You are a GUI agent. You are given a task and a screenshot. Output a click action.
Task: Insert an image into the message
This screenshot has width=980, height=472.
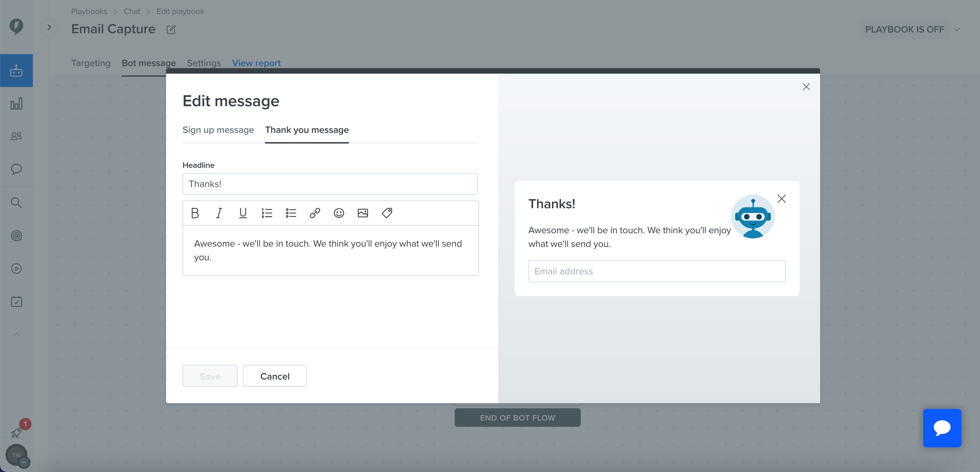(x=363, y=213)
